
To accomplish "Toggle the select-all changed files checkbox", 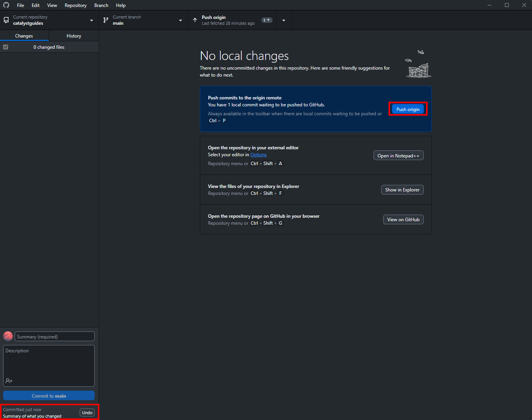I will [x=6, y=47].
